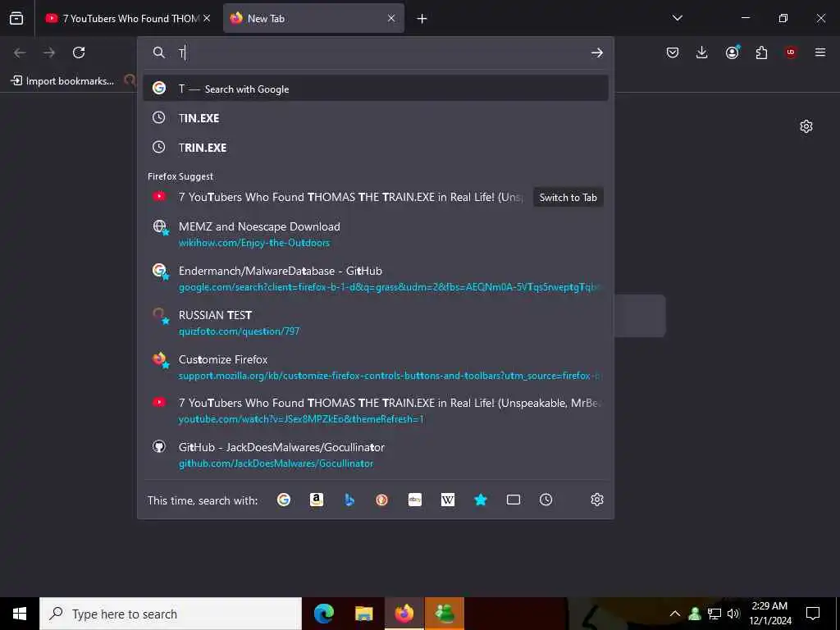Image resolution: width=840 pixels, height=630 pixels.
Task: Click the Switch to Tab button
Action: coord(568,197)
